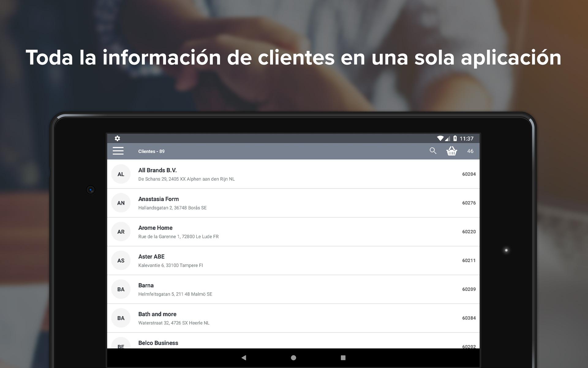Open client Barna
The height and width of the screenshot is (368, 588).
(293, 289)
